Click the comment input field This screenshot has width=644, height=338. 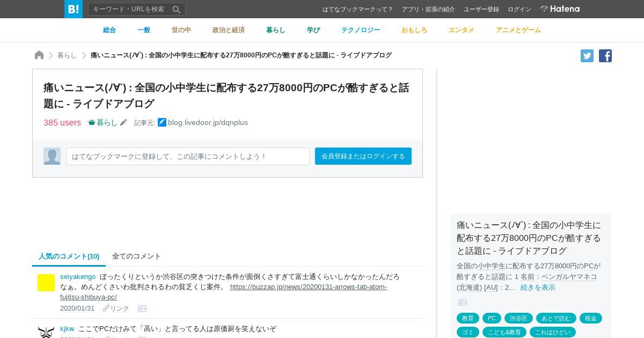coord(188,156)
